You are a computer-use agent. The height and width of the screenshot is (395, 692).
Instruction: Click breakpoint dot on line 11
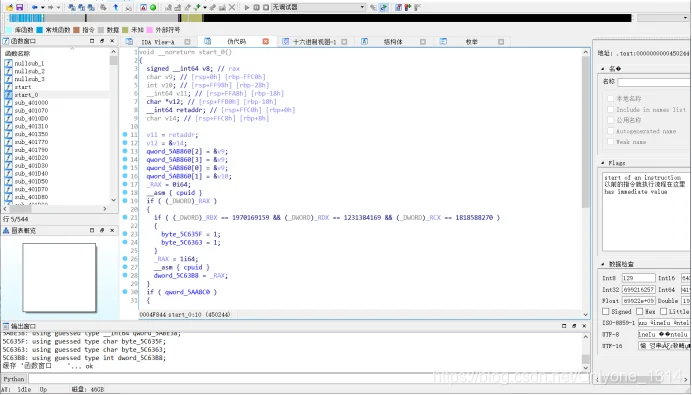pos(125,134)
